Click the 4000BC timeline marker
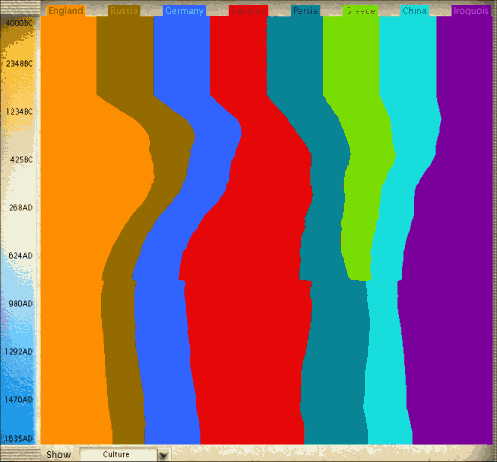 point(19,23)
